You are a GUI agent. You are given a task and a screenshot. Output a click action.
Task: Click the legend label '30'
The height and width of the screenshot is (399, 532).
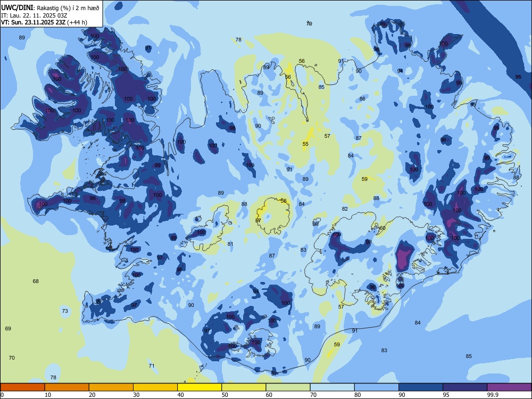pos(136,395)
